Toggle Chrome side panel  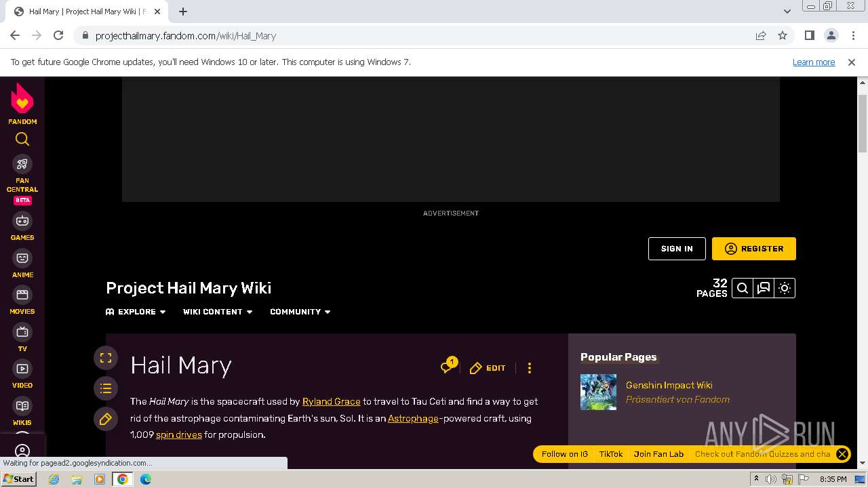(809, 35)
